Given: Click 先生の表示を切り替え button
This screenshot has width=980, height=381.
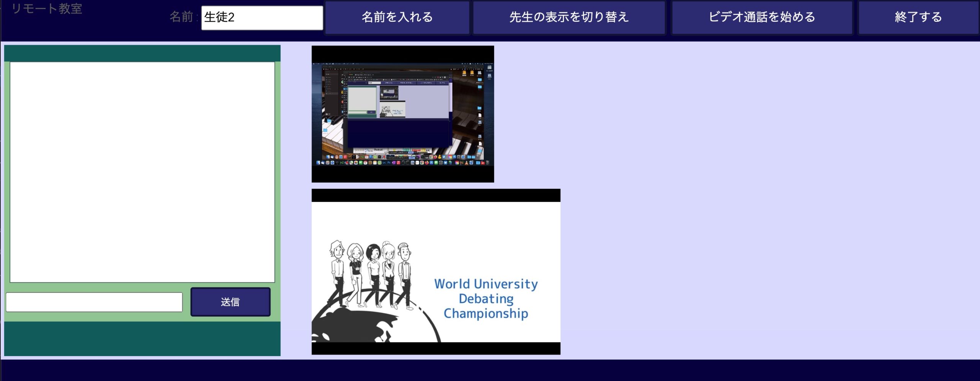Looking at the screenshot, I should click(x=569, y=18).
